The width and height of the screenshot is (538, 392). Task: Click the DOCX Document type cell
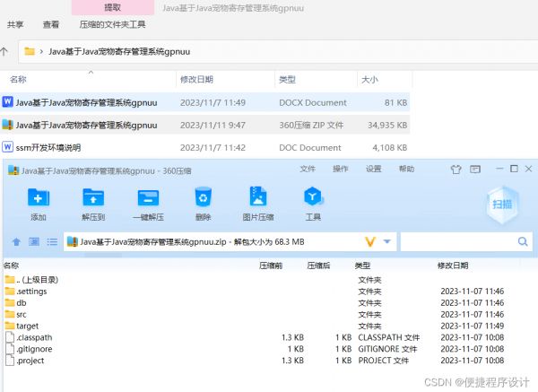[313, 102]
